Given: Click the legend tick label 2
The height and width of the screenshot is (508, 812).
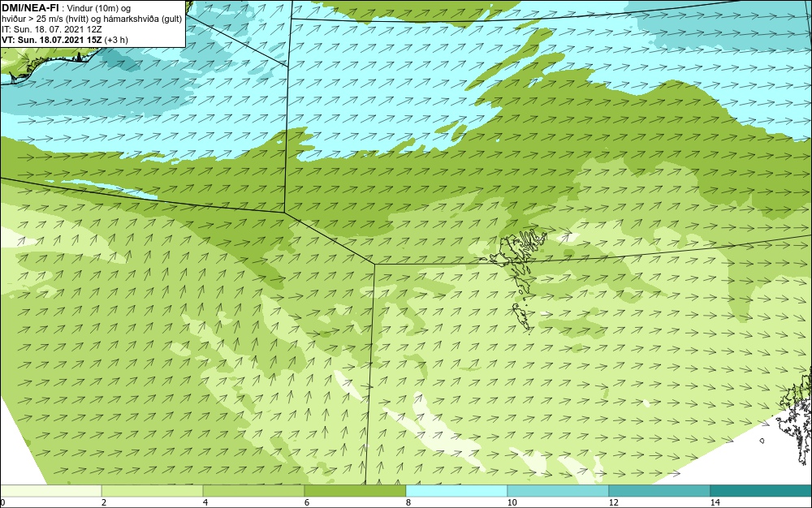Looking at the screenshot, I should pyautogui.click(x=104, y=502).
